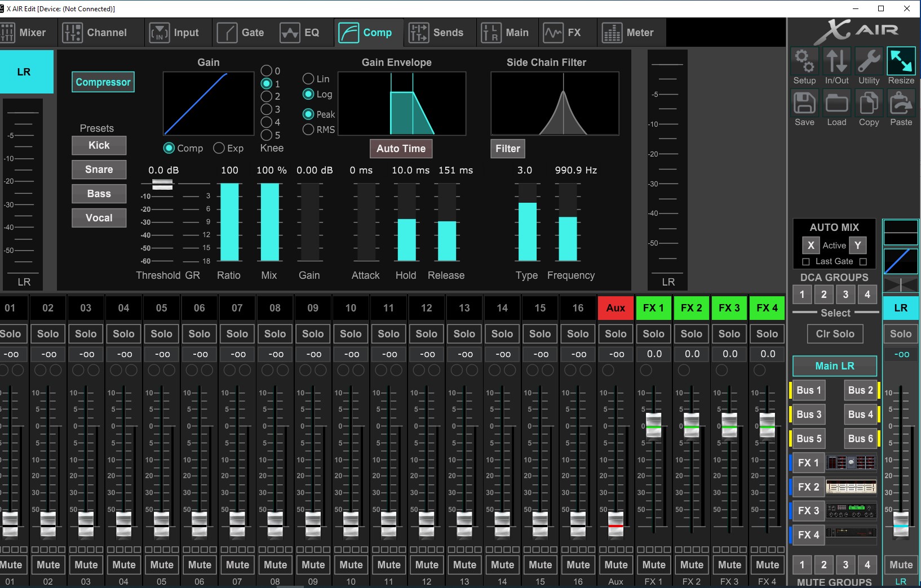The height and width of the screenshot is (588, 921).
Task: Enable the Last Gate option
Action: (806, 261)
